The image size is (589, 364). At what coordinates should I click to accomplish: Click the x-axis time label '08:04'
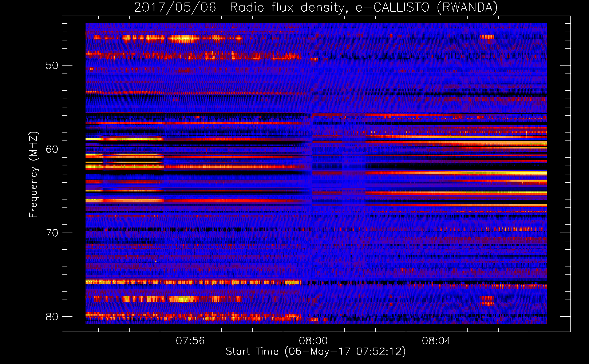click(436, 341)
